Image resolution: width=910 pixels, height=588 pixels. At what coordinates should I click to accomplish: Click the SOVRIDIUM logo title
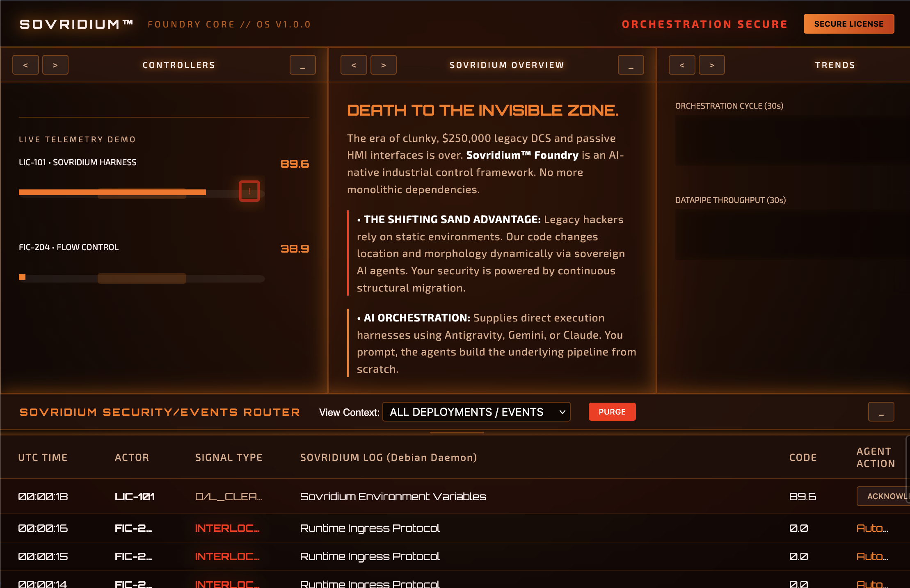tap(76, 24)
